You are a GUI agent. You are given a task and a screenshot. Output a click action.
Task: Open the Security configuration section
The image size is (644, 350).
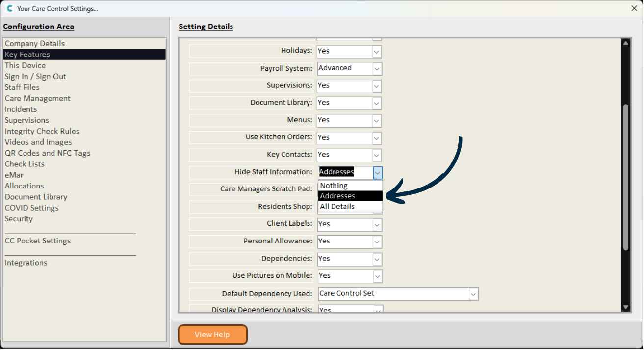click(19, 219)
